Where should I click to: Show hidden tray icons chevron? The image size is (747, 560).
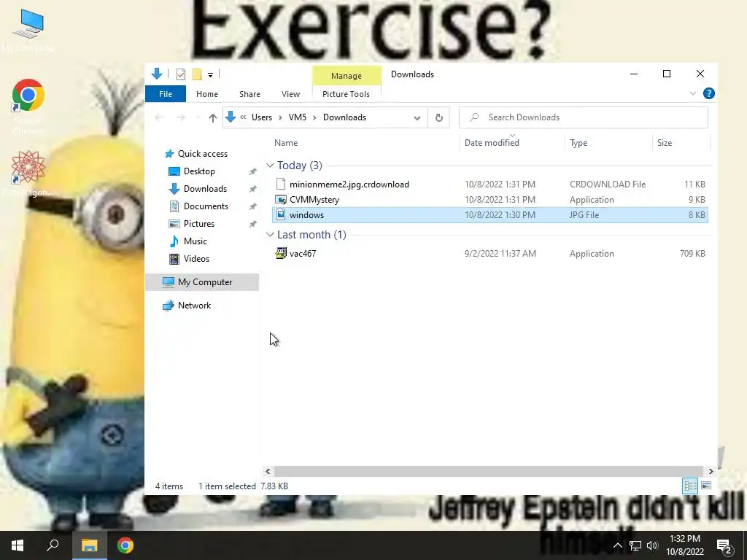pos(617,545)
